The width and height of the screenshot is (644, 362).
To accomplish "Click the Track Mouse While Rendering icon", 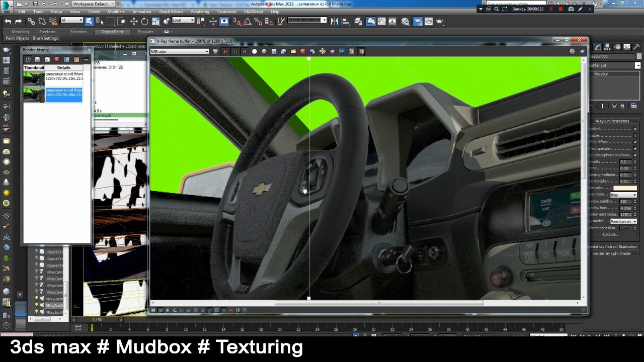I will pyautogui.click(x=323, y=51).
